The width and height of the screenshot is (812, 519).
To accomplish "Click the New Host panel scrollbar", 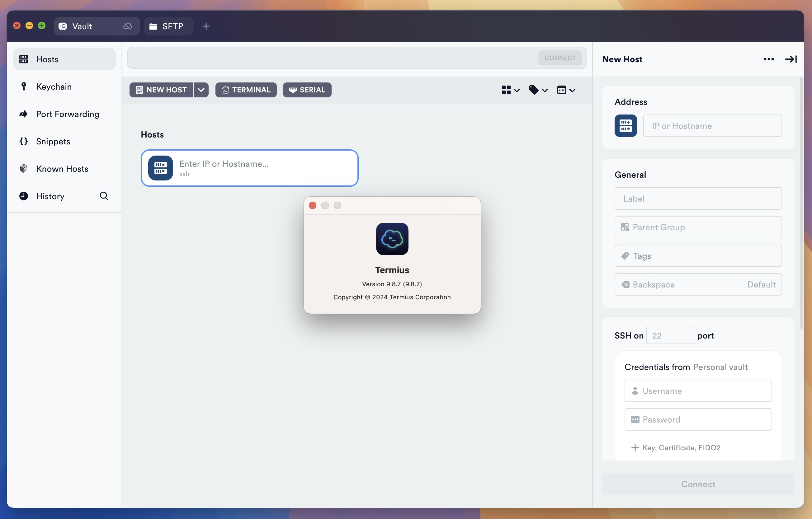I will [x=801, y=203].
